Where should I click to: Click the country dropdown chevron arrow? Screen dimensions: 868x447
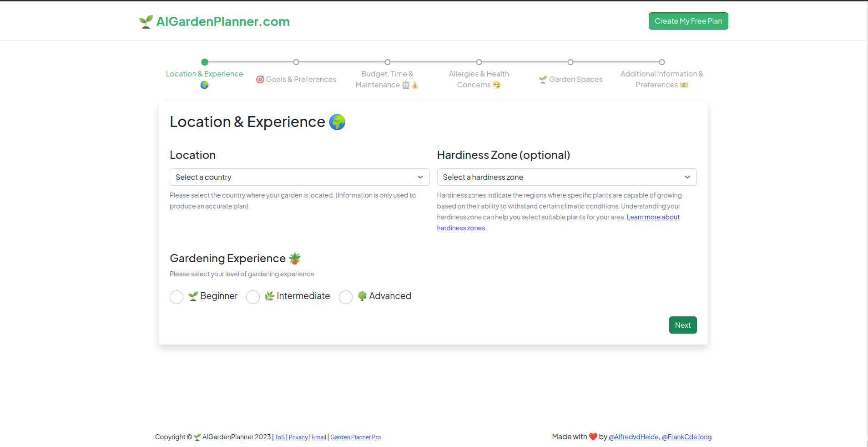pyautogui.click(x=420, y=177)
